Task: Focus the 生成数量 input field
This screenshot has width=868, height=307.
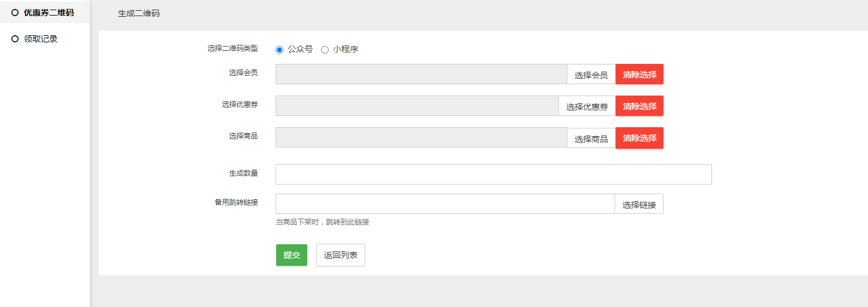Action: [493, 174]
